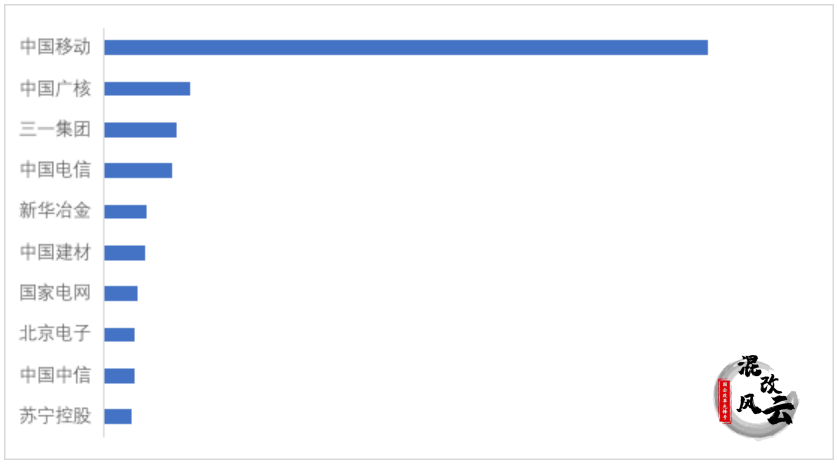The height and width of the screenshot is (467, 837).
Task: Select the 国家电网 bar
Action: pyautogui.click(x=121, y=294)
